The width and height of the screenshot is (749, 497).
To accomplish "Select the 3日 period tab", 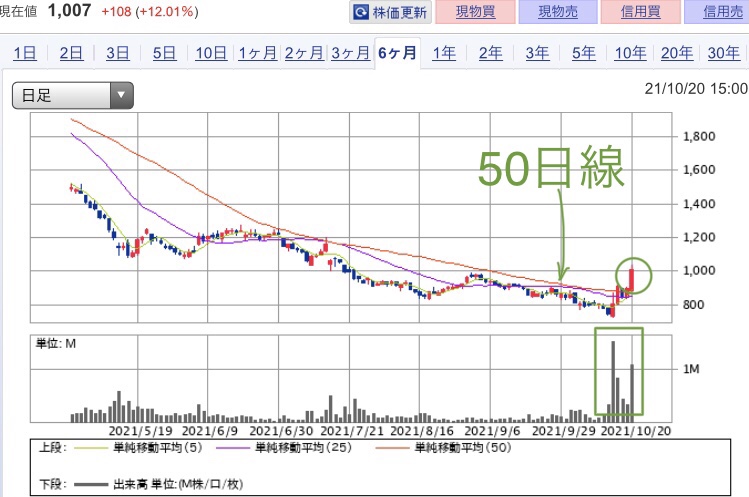I will (x=118, y=53).
